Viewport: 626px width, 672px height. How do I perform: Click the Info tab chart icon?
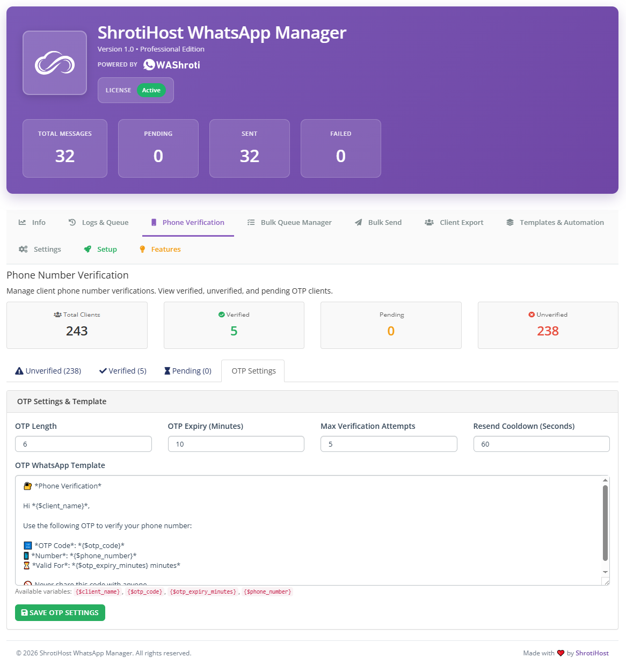[x=22, y=222]
